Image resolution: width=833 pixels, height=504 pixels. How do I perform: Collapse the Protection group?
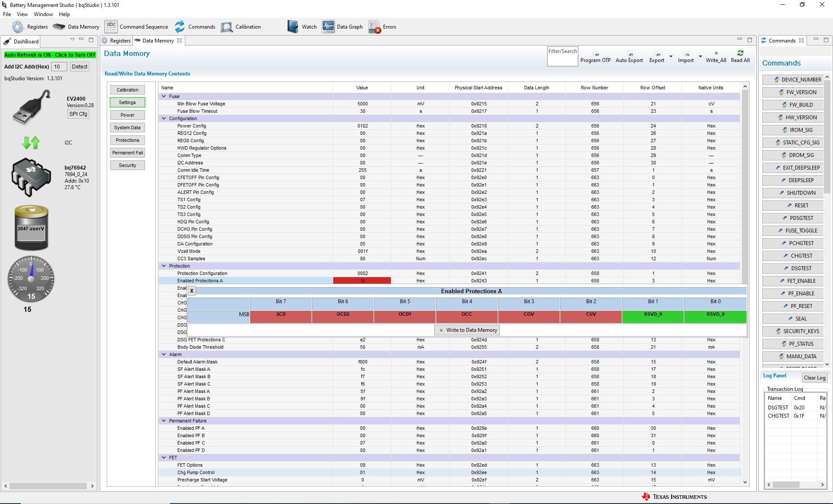[164, 266]
